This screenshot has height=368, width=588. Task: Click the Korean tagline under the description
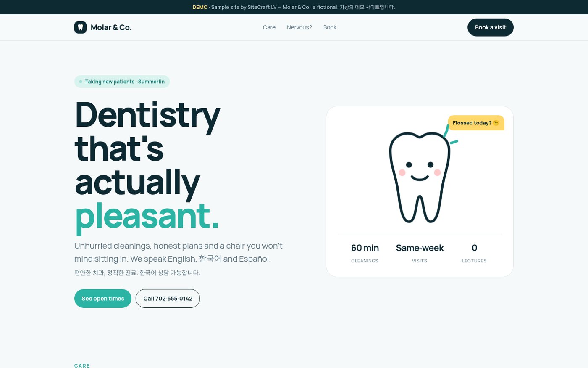point(137,273)
